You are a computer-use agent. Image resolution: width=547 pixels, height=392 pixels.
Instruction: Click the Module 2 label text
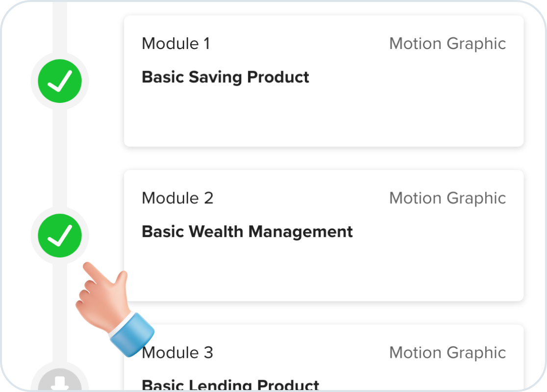tap(177, 198)
